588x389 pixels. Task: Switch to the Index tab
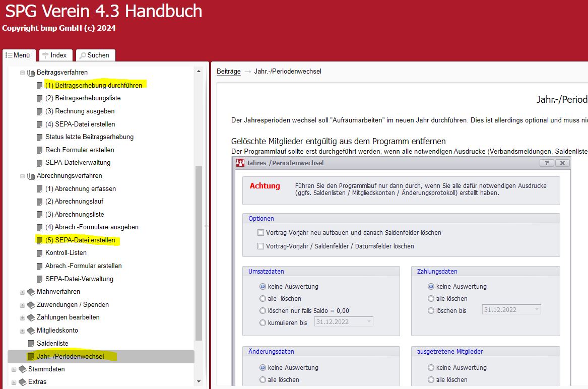(x=55, y=55)
